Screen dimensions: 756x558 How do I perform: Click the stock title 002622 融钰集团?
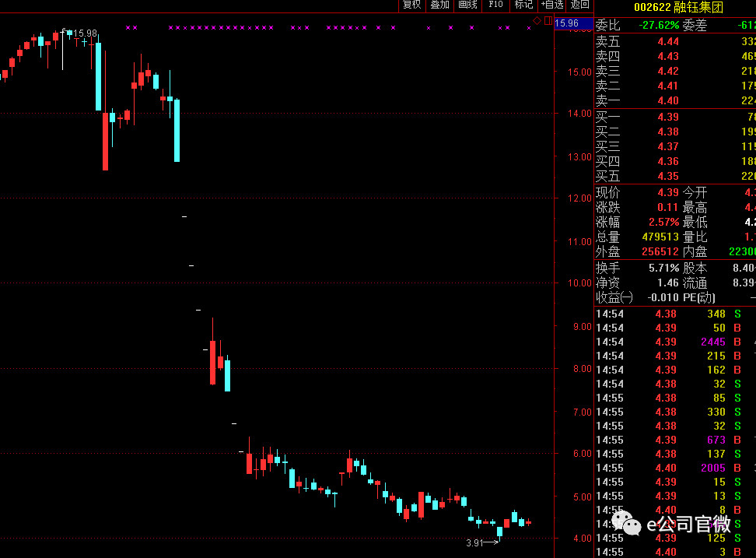tap(678, 8)
